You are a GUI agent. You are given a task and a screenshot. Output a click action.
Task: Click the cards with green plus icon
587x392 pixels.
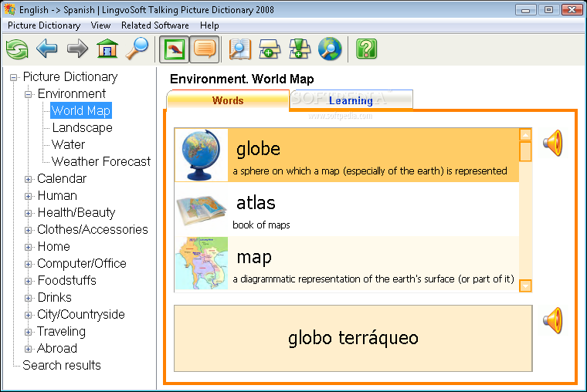[x=270, y=49]
